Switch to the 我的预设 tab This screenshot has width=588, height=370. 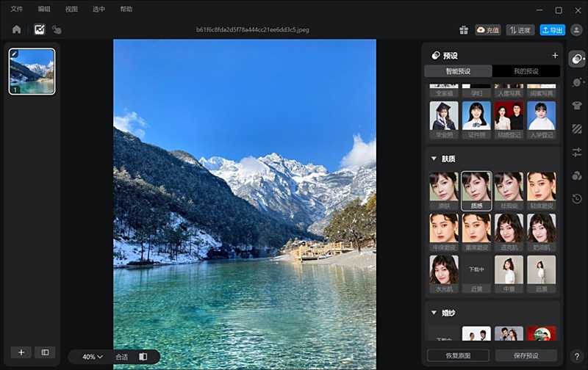pyautogui.click(x=526, y=71)
